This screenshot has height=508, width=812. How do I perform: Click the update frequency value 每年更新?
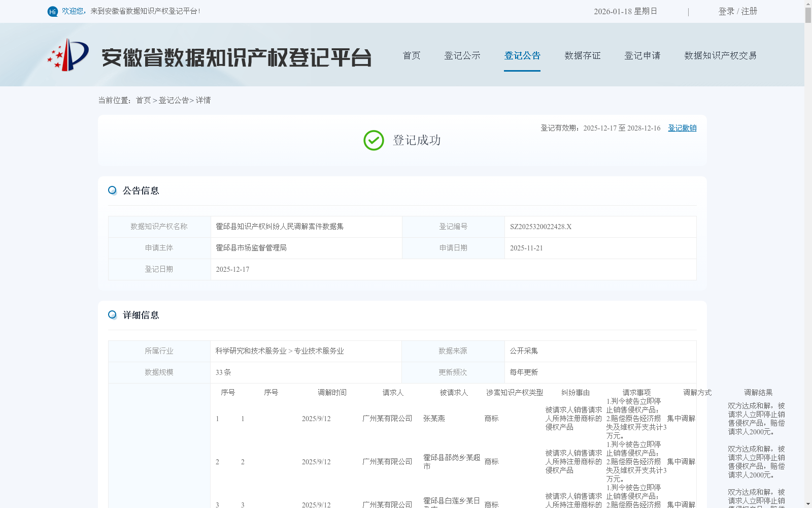[524, 372]
